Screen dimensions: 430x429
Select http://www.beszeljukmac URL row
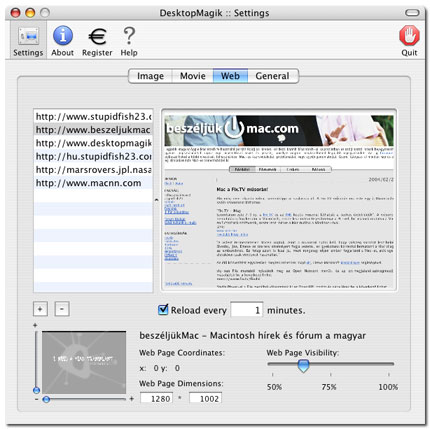click(x=93, y=130)
